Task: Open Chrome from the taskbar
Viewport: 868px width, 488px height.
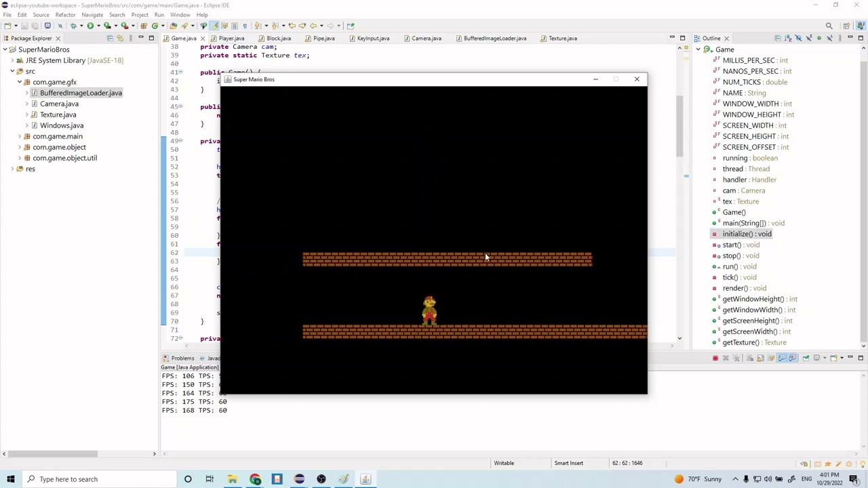Action: click(x=255, y=479)
